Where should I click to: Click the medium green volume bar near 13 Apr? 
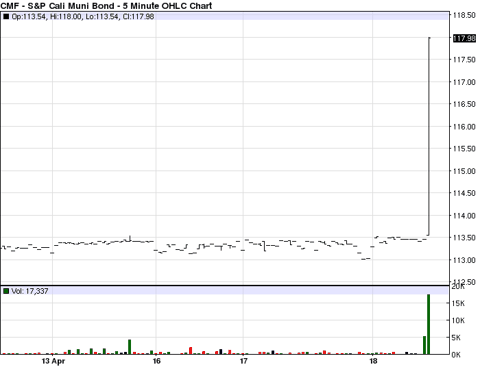129,347
